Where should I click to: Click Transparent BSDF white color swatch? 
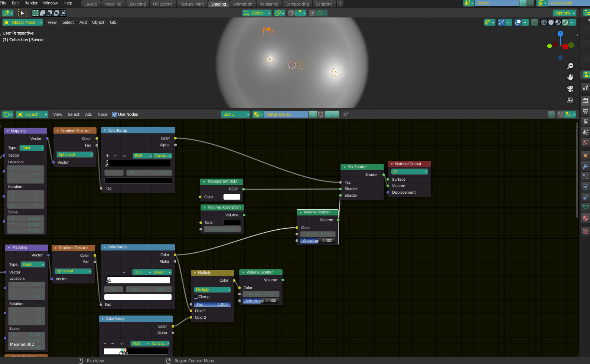[232, 197]
